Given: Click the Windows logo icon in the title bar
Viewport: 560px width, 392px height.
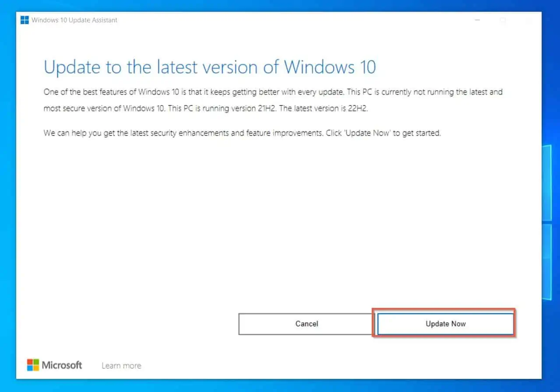Looking at the screenshot, I should [x=25, y=20].
